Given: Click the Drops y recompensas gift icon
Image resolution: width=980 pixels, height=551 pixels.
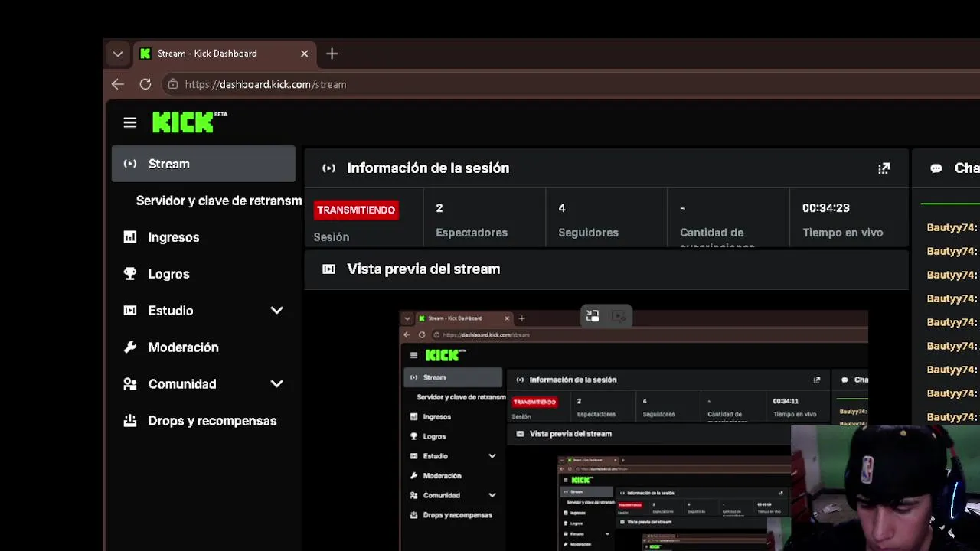Looking at the screenshot, I should coord(130,421).
